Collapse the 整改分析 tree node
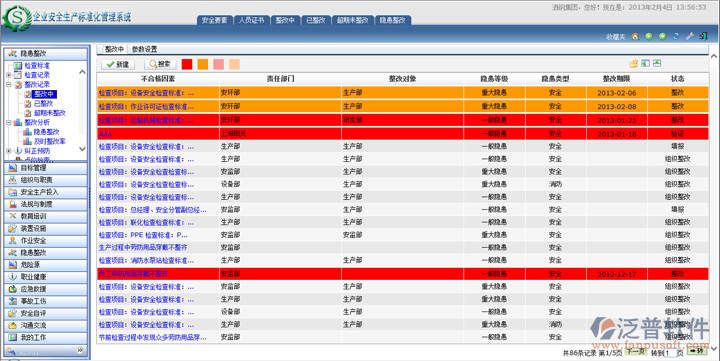This screenshot has height=361, width=720. (9, 123)
